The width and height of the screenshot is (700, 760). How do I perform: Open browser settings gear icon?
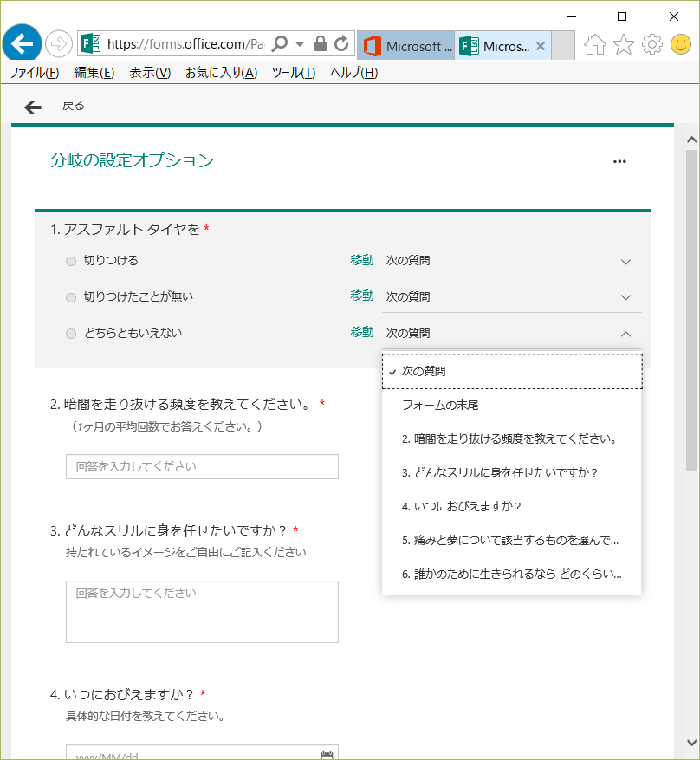point(652,45)
